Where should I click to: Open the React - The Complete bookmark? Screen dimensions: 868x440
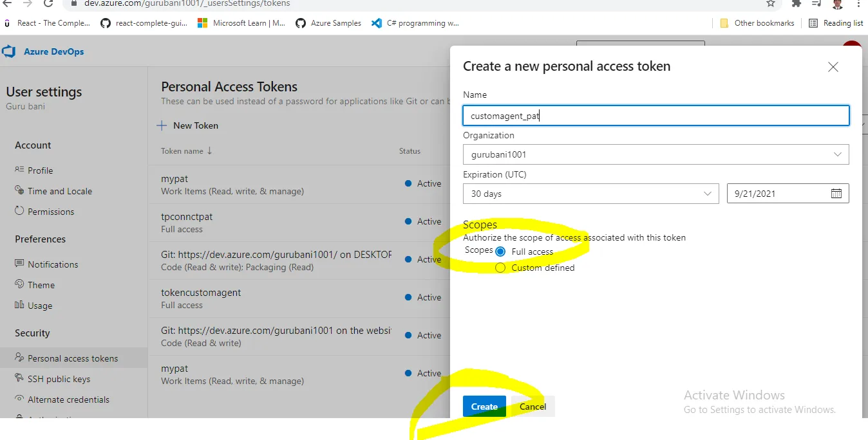[47, 23]
